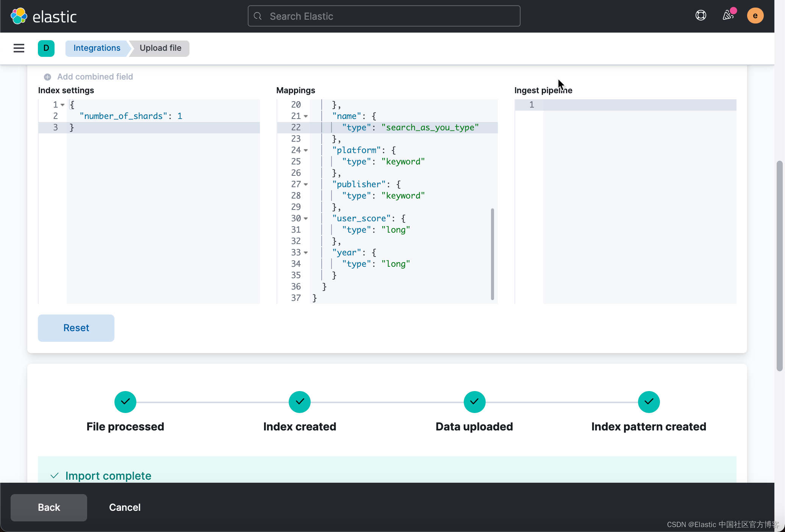Open the newsfeed celebration icon
The height and width of the screenshot is (532, 785).
[x=728, y=16]
